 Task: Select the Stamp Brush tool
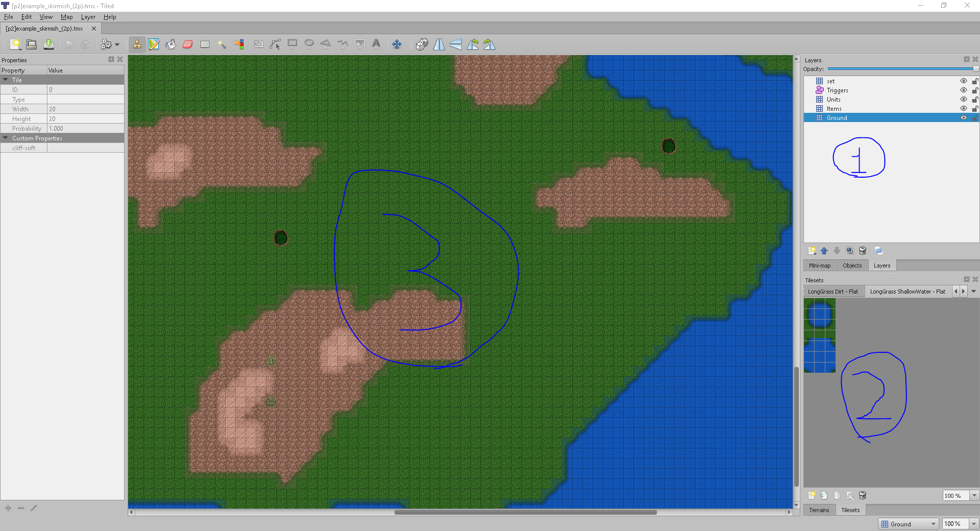(137, 44)
